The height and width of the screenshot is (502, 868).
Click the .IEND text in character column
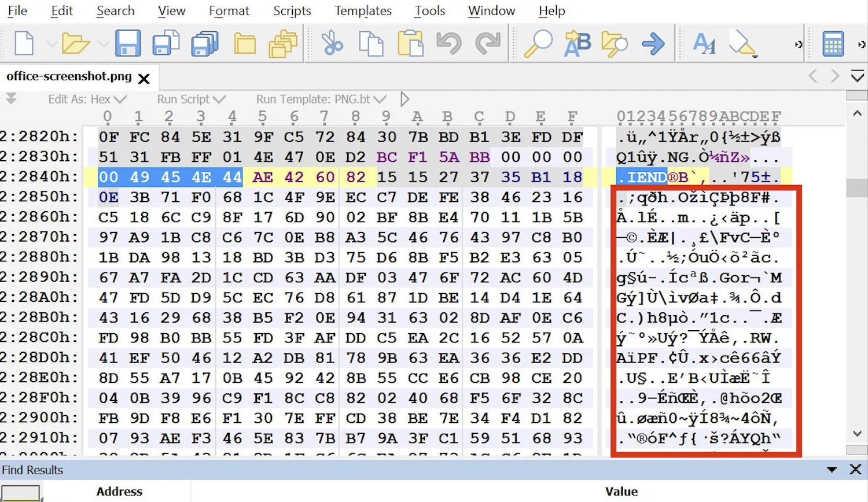(x=642, y=177)
